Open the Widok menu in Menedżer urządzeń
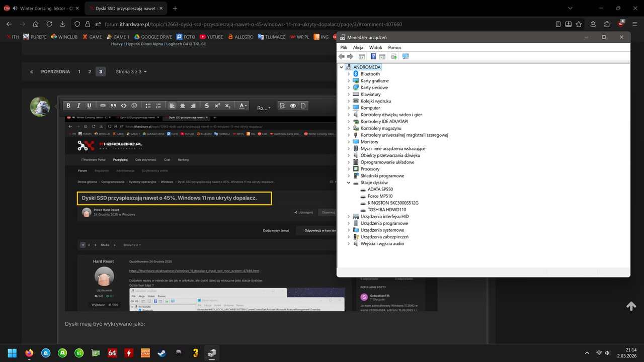Viewport: 644px width, 362px height. tap(376, 47)
